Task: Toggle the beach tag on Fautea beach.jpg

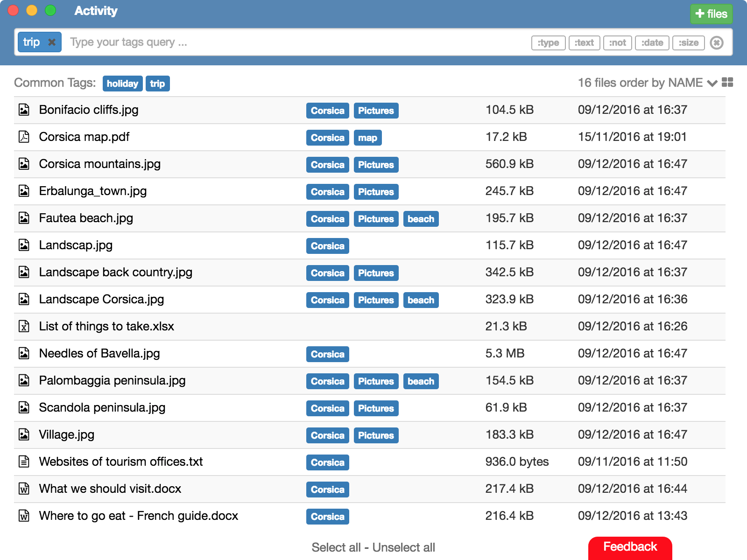Action: (421, 219)
